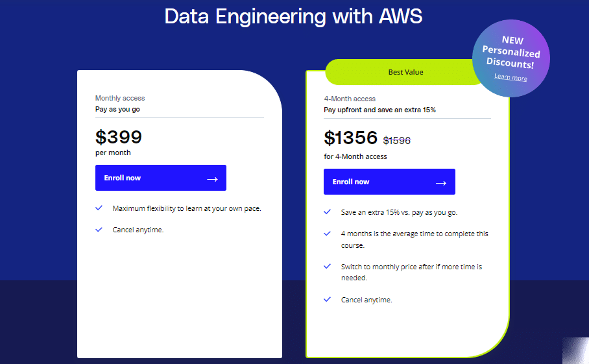
Task: Click the Best Value green badge
Action: [x=405, y=72]
